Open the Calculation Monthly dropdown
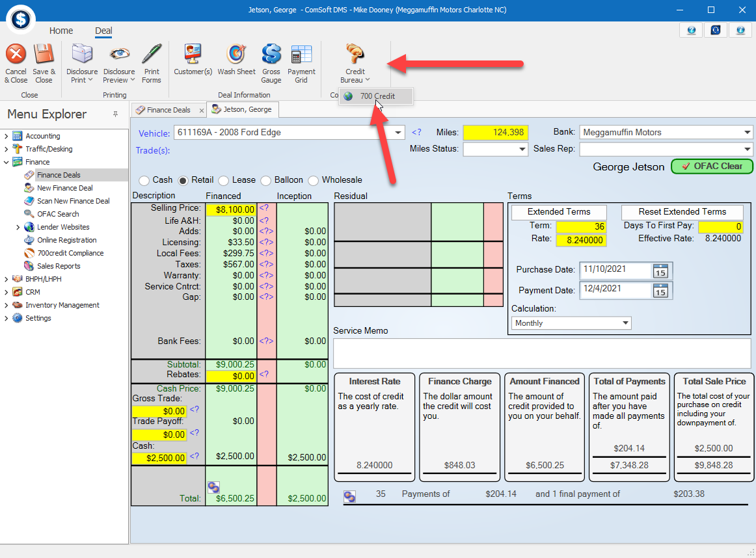The image size is (756, 558). [x=625, y=323]
